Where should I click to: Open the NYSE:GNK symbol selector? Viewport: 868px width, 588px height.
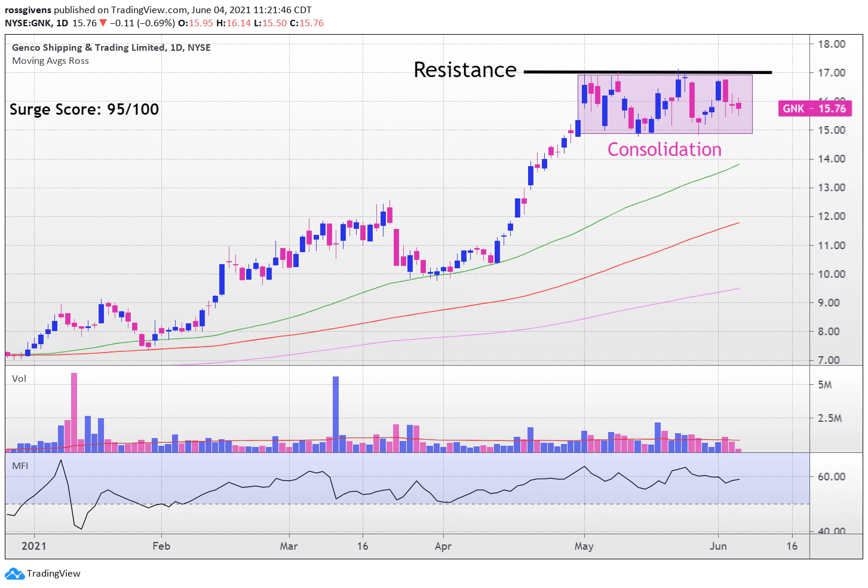[27, 23]
